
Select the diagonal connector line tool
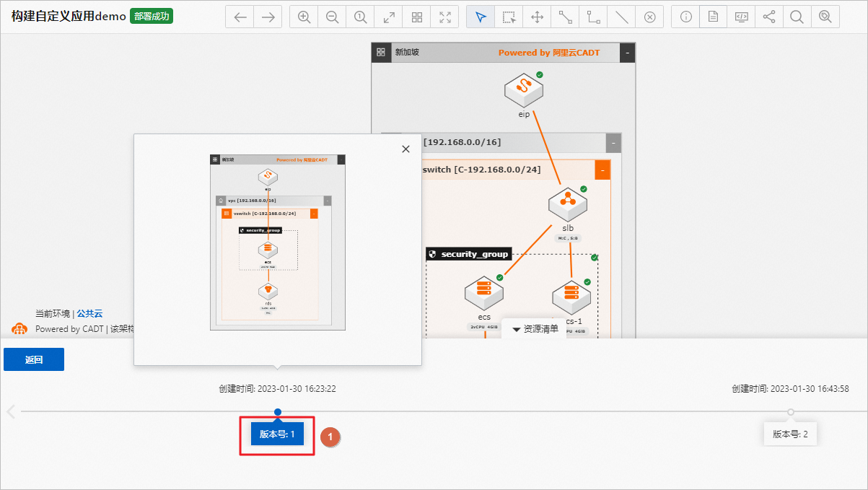[x=566, y=17]
